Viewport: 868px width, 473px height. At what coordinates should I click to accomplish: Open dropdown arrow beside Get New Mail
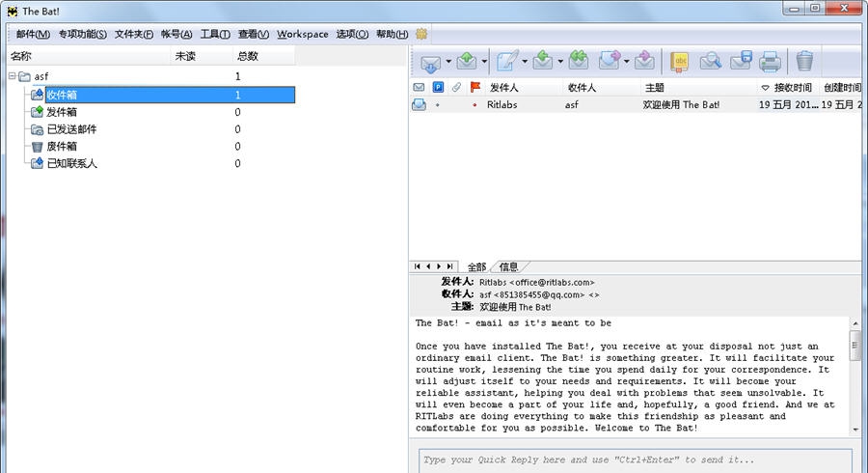point(448,62)
